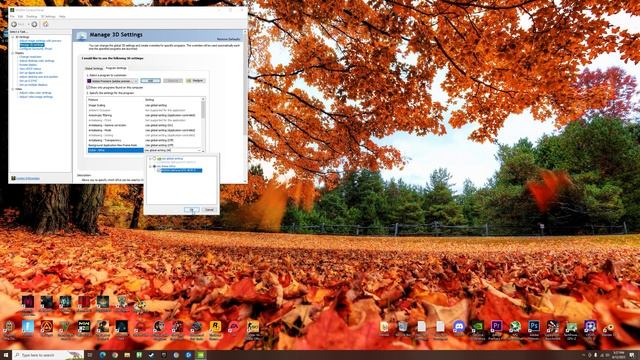The height and width of the screenshot is (360, 640).
Task: Select Set up multiple displays task
Action: click(x=33, y=85)
